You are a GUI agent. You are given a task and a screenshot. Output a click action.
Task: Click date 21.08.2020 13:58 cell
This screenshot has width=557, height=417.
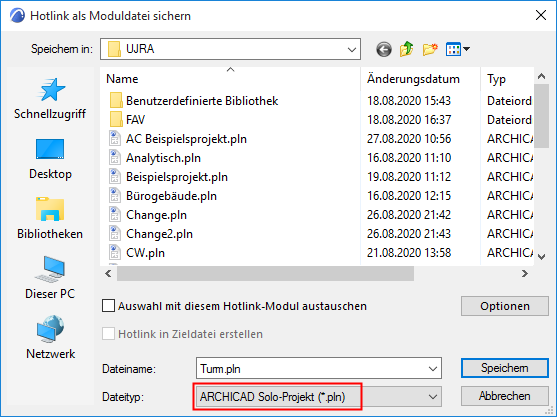[409, 253]
